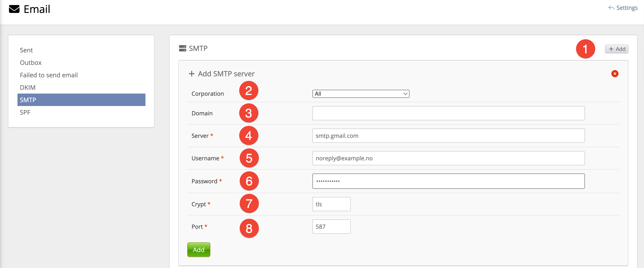
Task: Open the Corporation dropdown
Action: tap(361, 94)
